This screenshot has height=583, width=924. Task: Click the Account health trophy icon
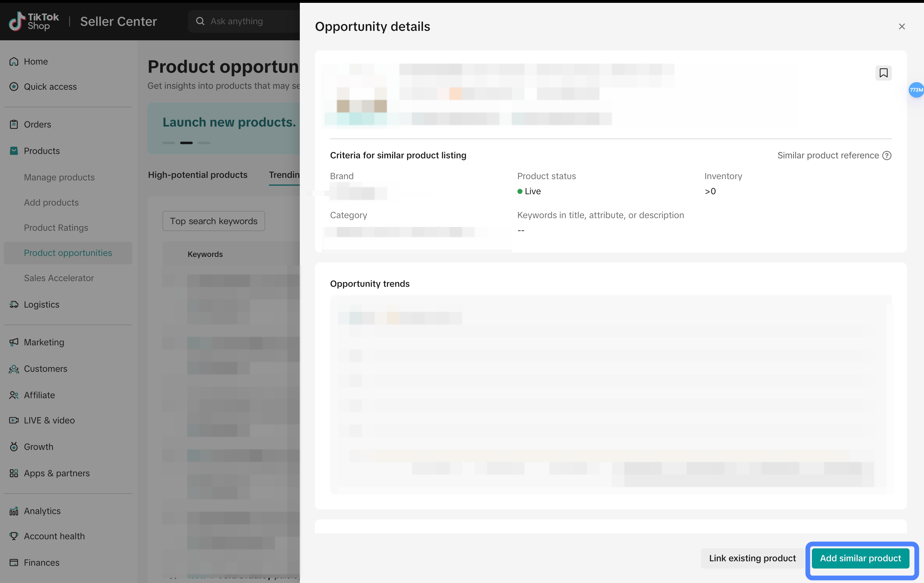click(x=14, y=536)
